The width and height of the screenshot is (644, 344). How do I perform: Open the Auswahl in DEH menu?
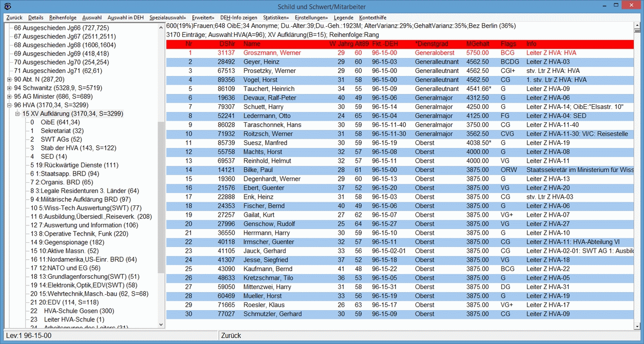click(126, 17)
